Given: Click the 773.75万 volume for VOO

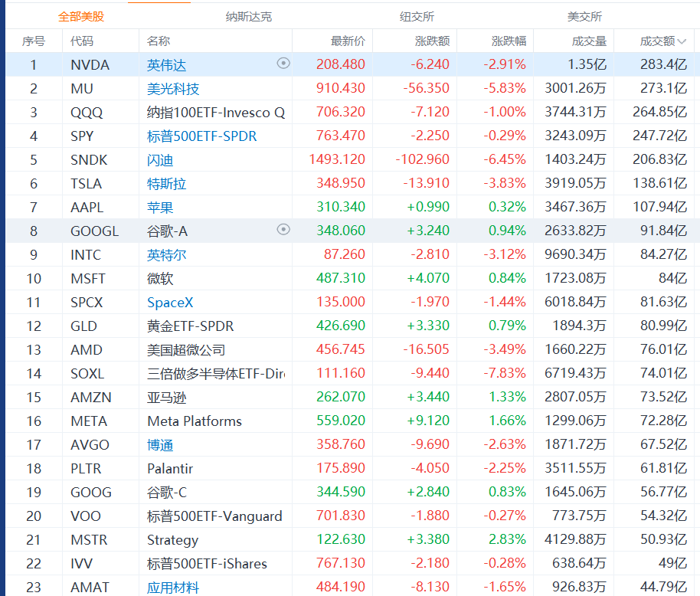Looking at the screenshot, I should (x=580, y=516).
